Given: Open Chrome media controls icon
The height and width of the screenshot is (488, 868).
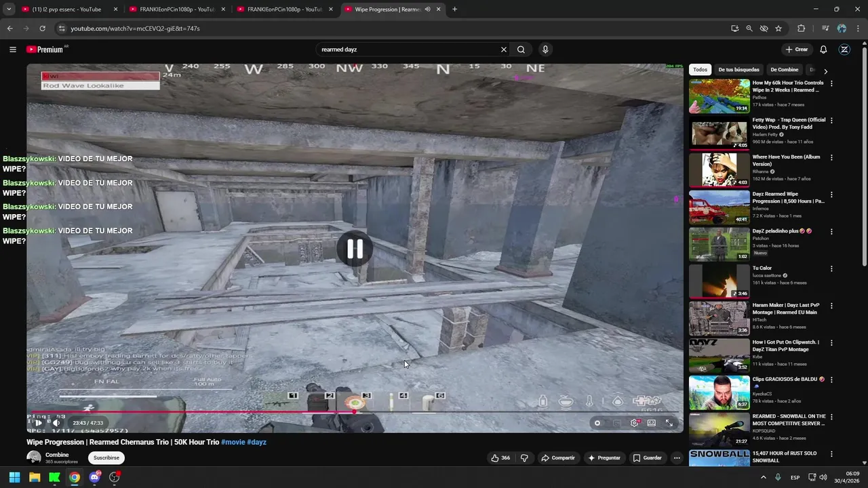Looking at the screenshot, I should point(825,28).
